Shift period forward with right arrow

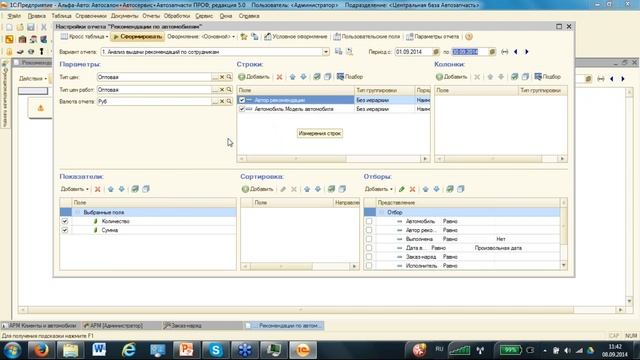[527, 52]
